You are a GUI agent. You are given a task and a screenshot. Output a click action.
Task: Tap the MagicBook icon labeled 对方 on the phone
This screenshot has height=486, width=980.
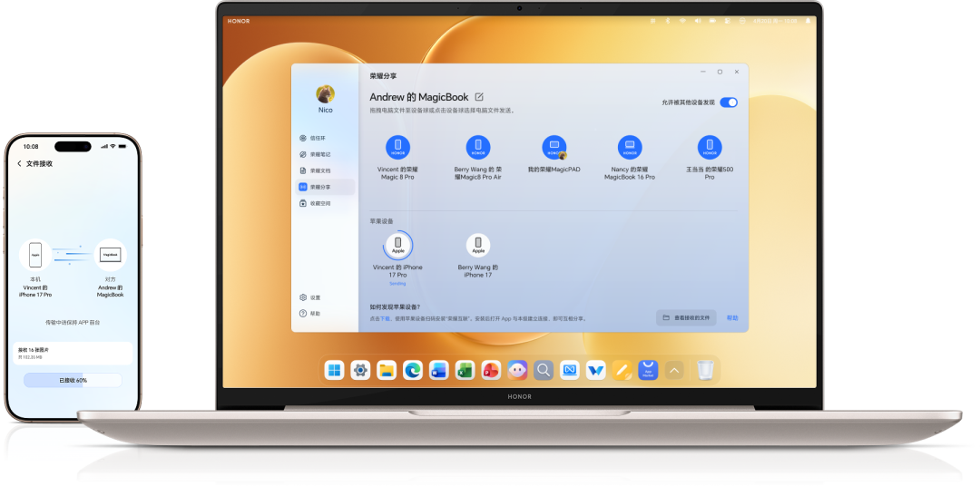(x=110, y=255)
